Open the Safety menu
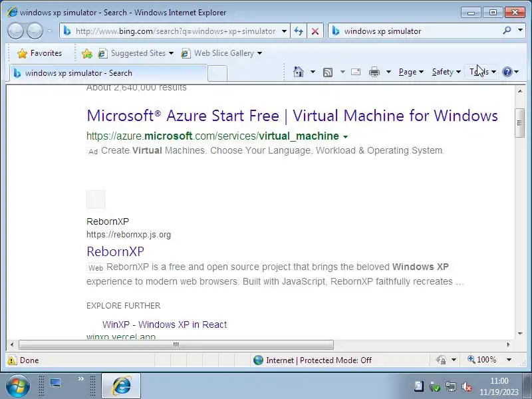 click(x=446, y=72)
